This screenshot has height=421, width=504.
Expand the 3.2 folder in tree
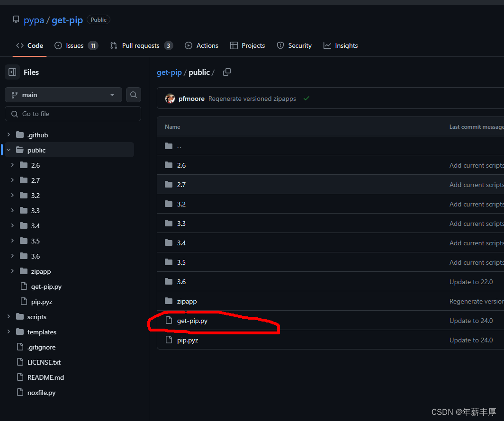coord(12,195)
